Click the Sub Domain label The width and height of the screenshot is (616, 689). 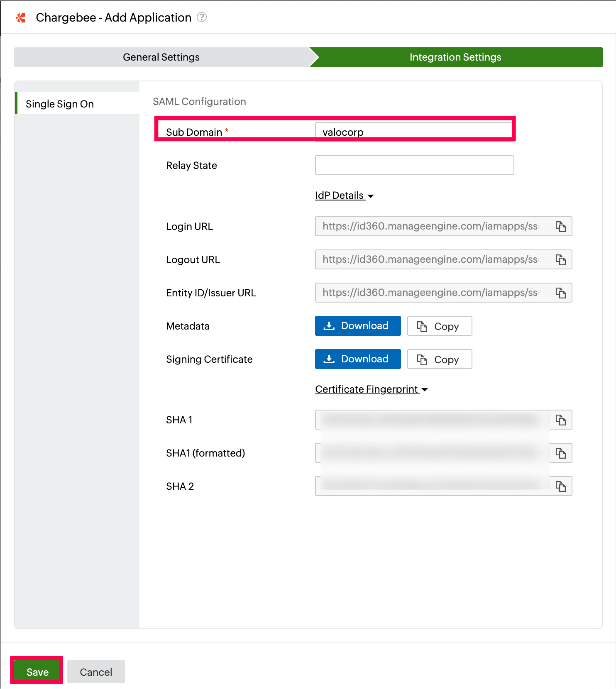(194, 132)
